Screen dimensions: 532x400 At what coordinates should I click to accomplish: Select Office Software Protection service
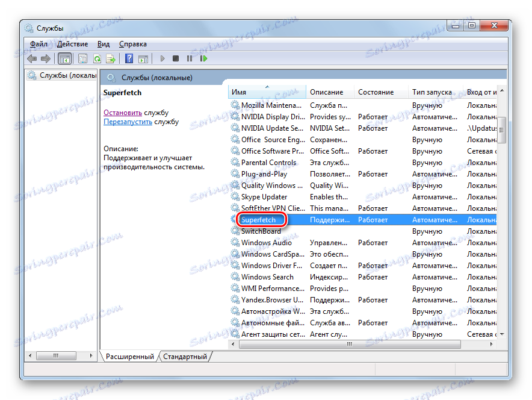363,151
